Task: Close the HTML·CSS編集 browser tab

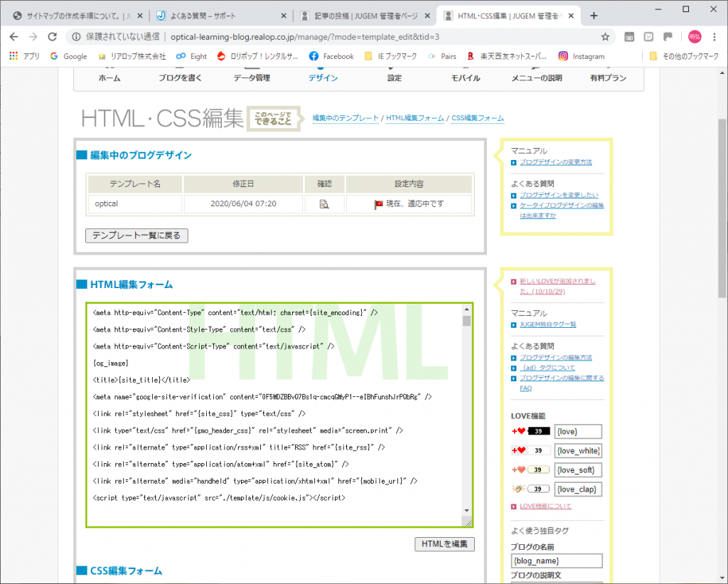Action: [x=571, y=16]
